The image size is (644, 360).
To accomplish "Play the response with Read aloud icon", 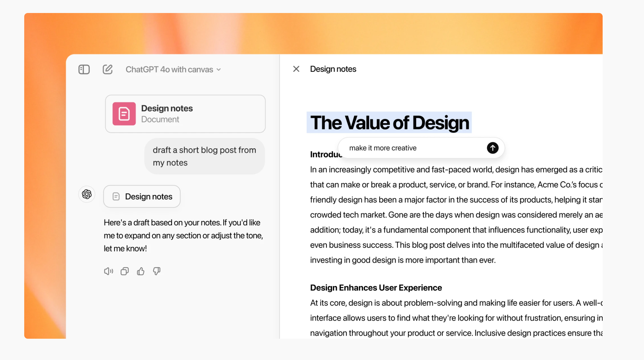I will [x=108, y=271].
